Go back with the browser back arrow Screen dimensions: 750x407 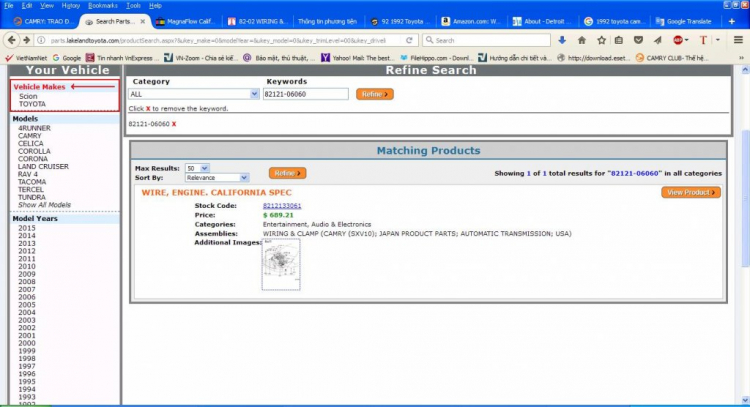coord(11,40)
